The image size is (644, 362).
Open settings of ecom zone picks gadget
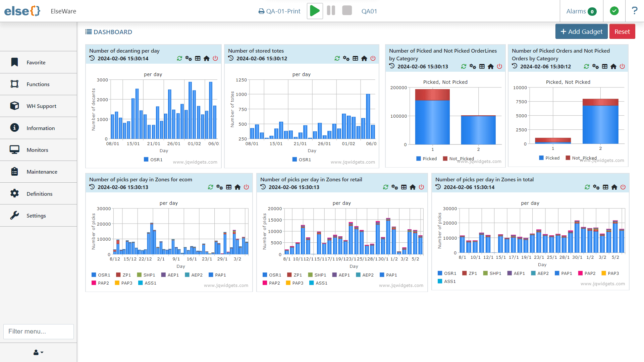(x=219, y=187)
